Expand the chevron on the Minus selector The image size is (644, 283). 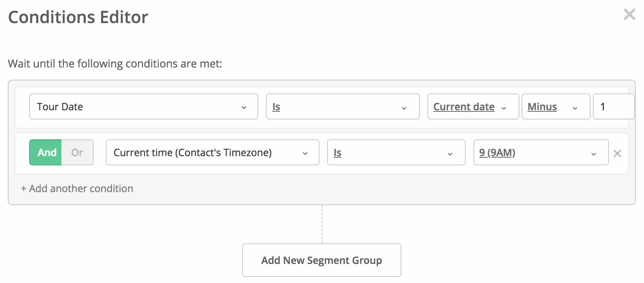click(x=575, y=108)
